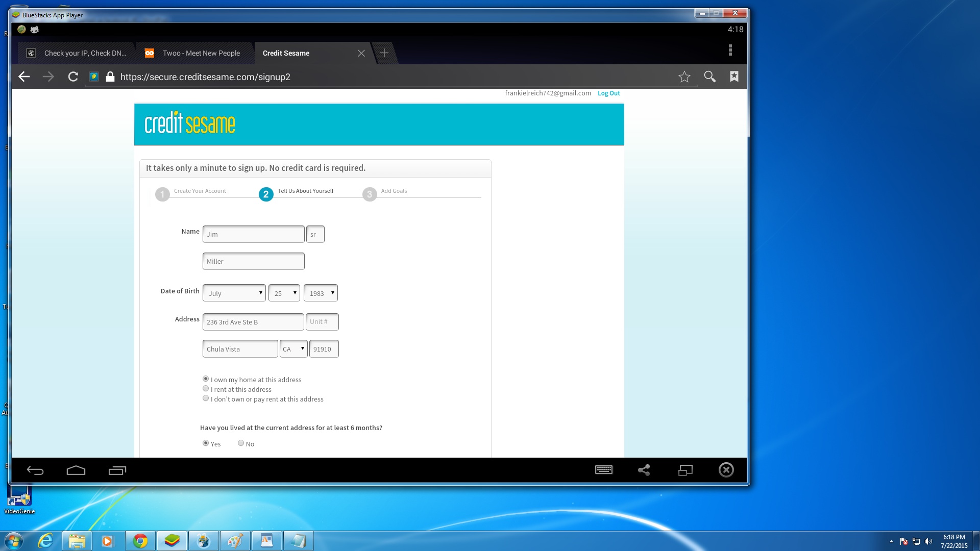This screenshot has height=551, width=980.
Task: Click the browser refresh/reload icon
Action: click(72, 76)
